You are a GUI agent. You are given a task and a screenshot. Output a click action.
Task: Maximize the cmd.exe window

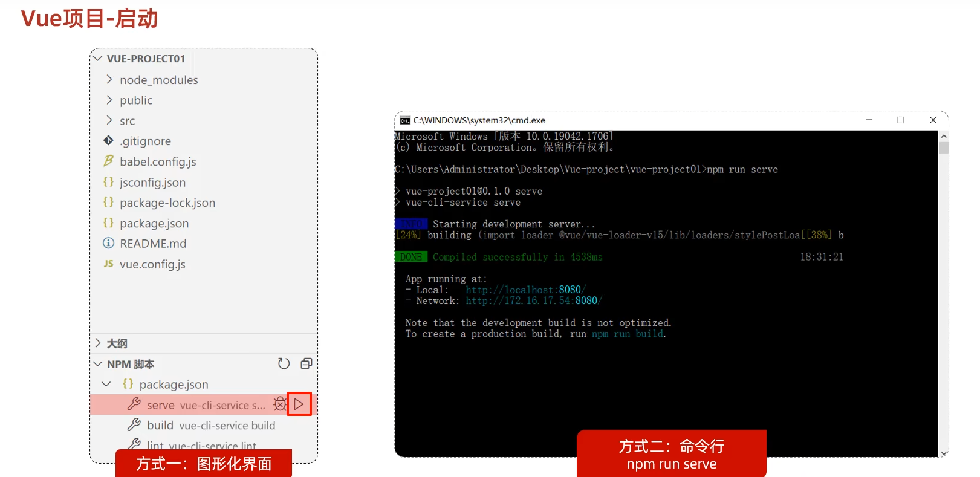(x=901, y=120)
